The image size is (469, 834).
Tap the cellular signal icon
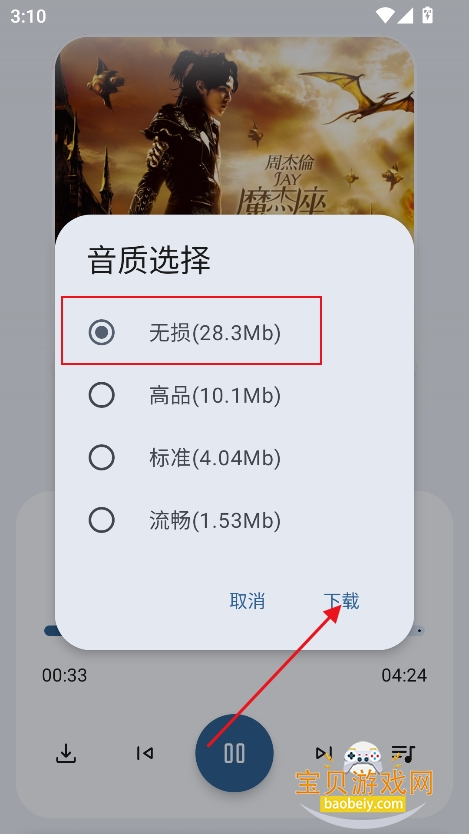(406, 15)
